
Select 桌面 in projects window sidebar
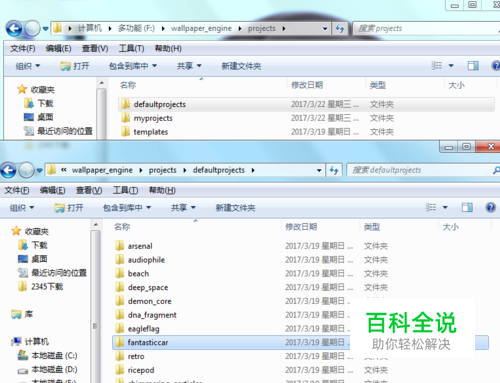(x=39, y=117)
